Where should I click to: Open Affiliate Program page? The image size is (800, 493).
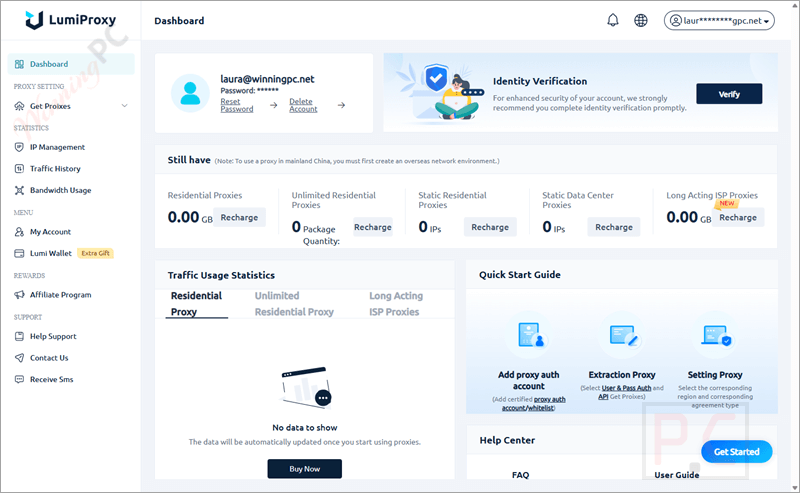point(60,294)
